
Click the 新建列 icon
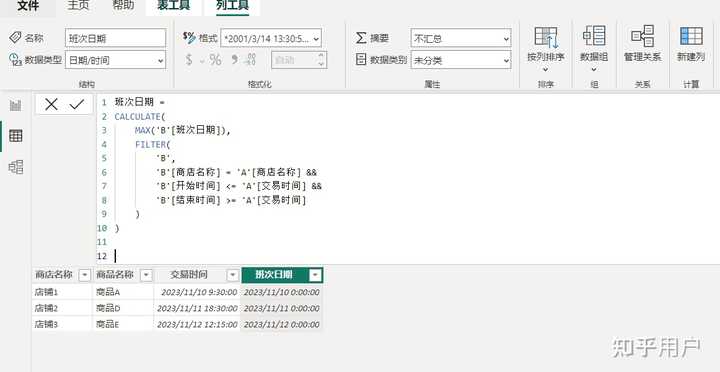point(691,36)
